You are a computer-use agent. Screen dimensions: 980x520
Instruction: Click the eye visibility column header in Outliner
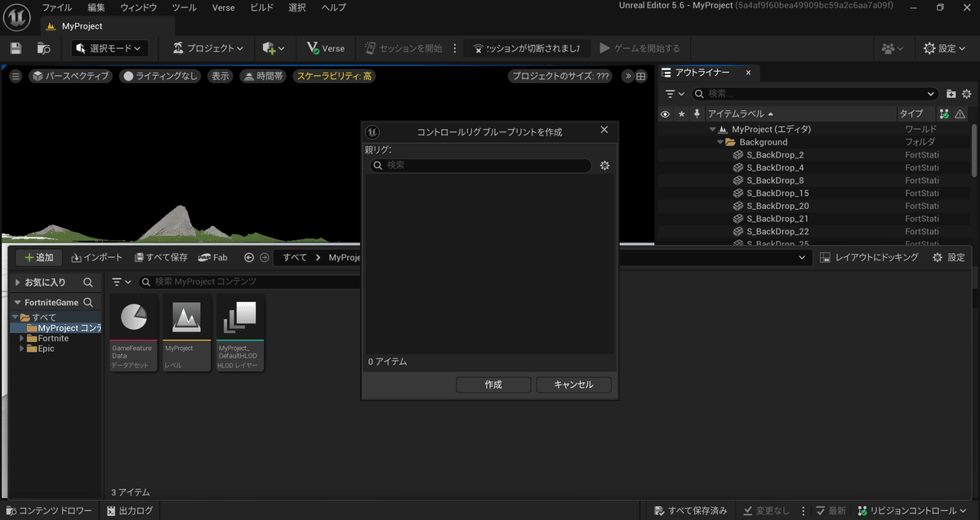coord(666,114)
